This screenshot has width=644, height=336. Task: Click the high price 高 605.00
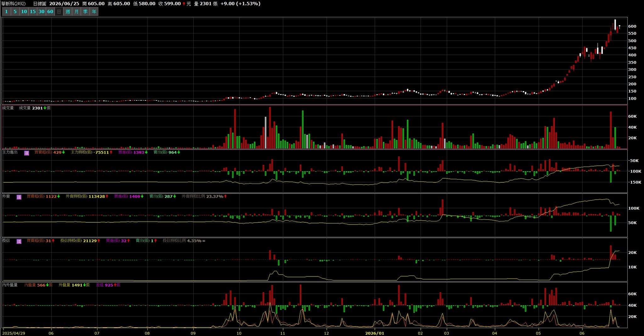(x=119, y=4)
